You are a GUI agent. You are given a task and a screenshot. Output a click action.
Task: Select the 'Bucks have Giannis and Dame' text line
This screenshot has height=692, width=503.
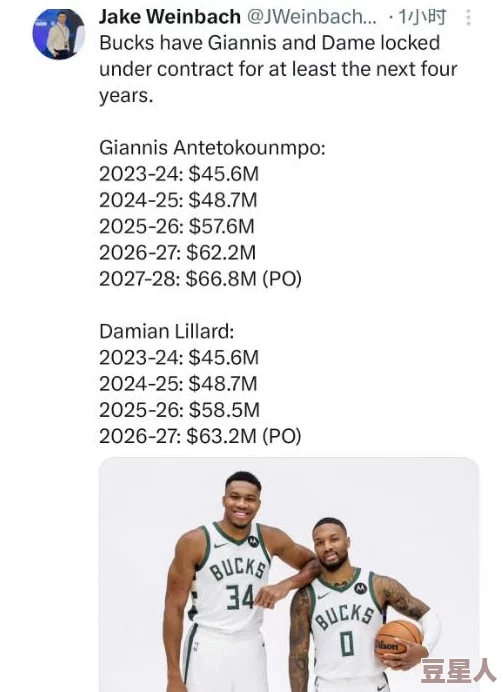270,43
